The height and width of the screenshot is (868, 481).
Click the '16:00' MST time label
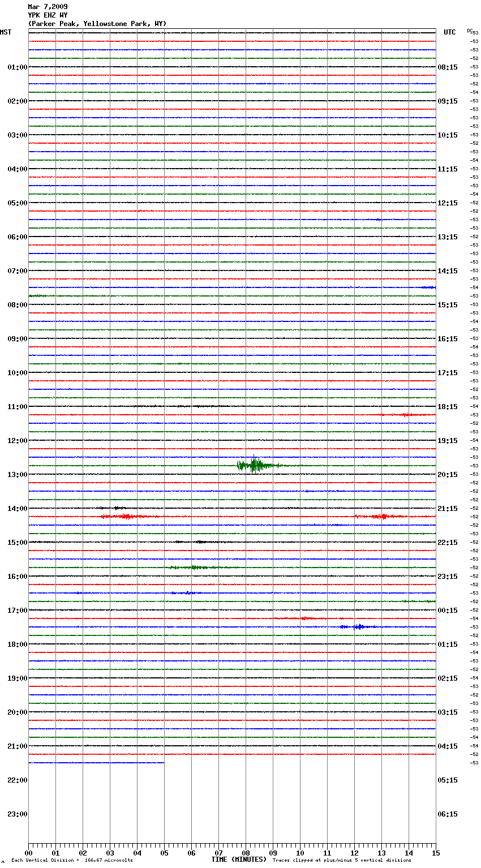(18, 577)
